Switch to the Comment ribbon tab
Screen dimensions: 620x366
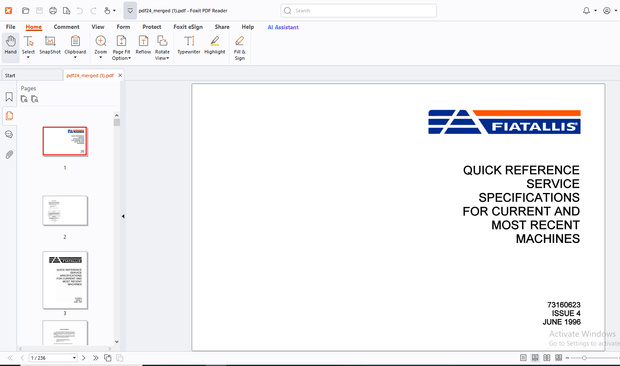[66, 27]
